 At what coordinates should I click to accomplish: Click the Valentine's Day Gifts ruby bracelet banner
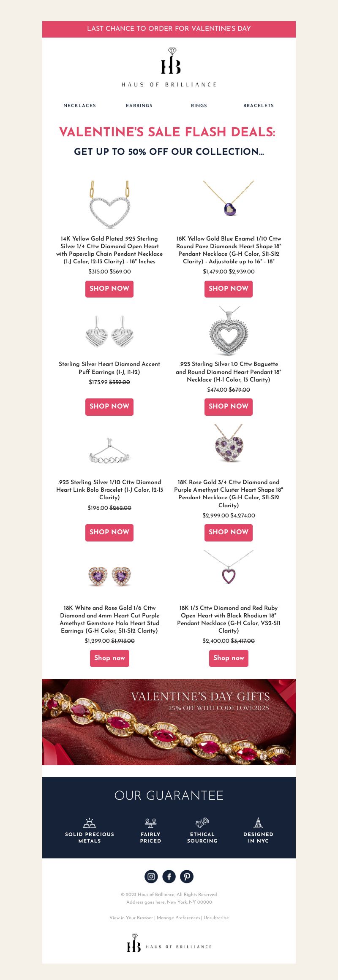[169, 722]
